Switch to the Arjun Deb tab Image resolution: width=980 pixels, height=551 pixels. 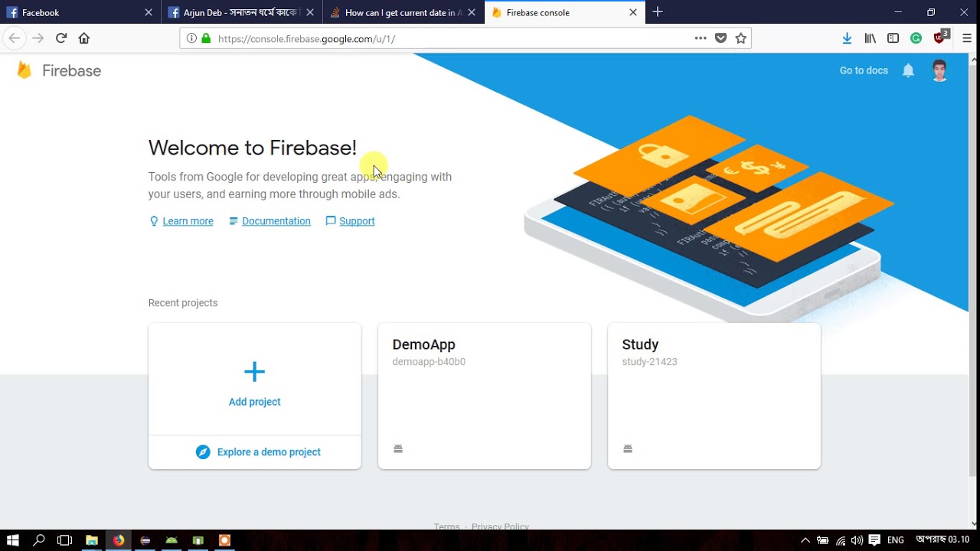[x=242, y=12]
